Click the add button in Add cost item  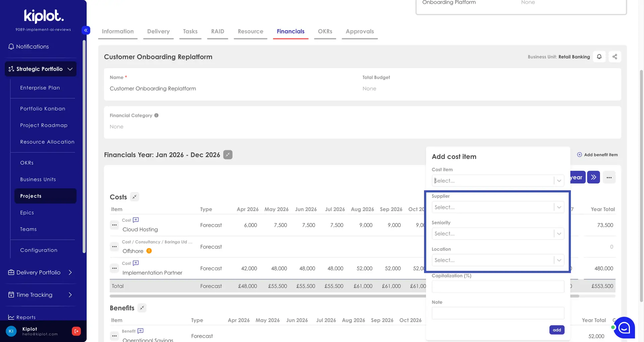pos(557,330)
